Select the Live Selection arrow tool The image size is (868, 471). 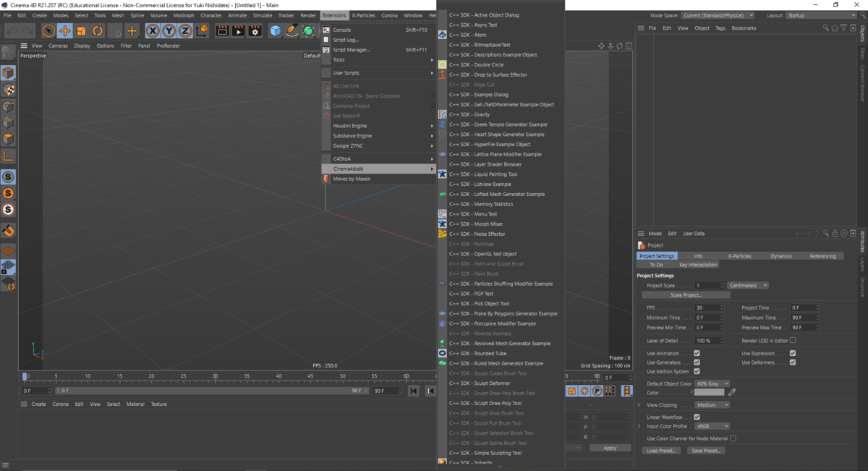click(x=48, y=30)
